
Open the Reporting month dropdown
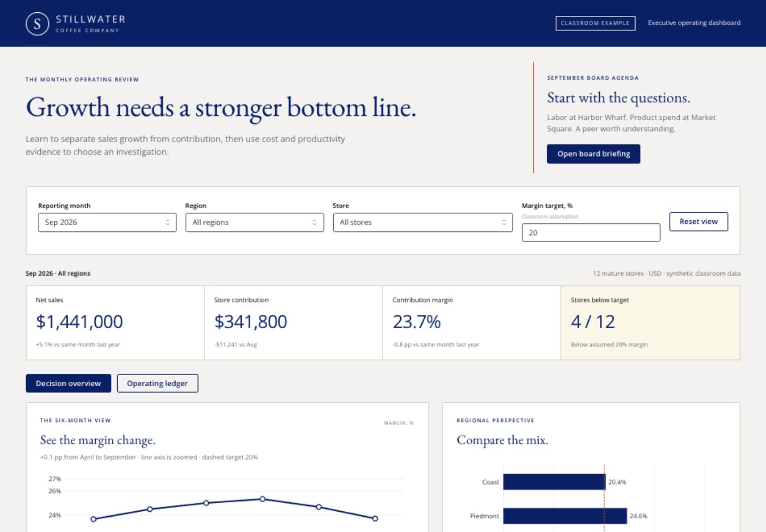[x=107, y=222]
